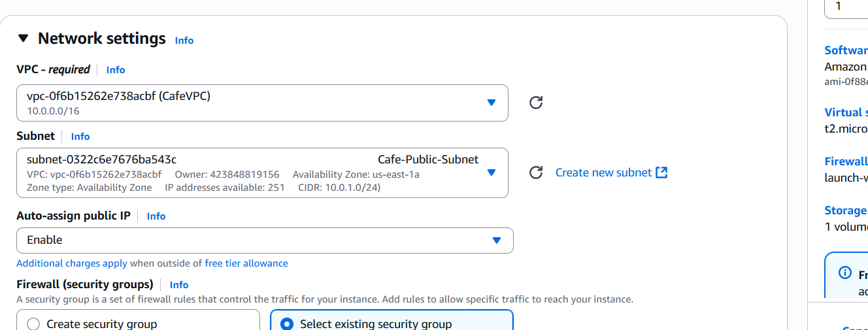Open Additional charges apply link
868x330 pixels.
72,263
